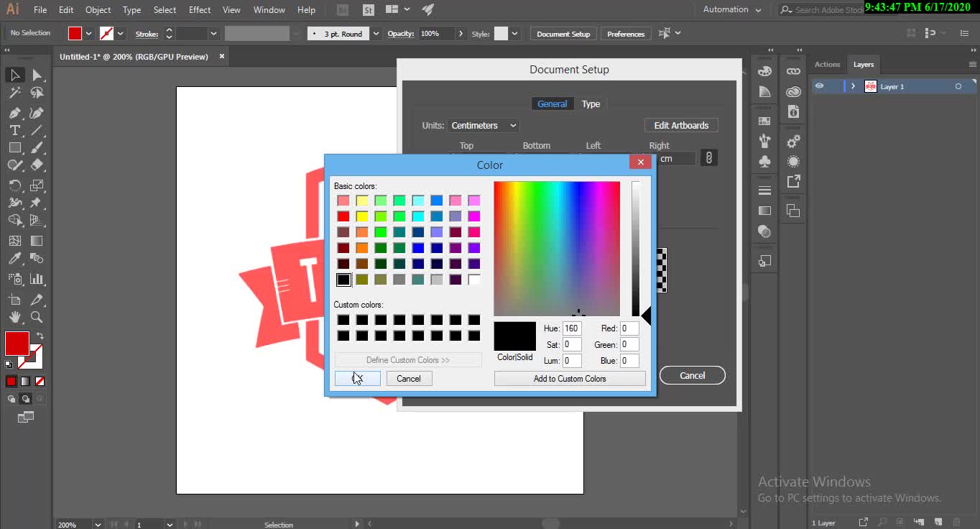
Task: Pick the Eyedropper tool
Action: (x=14, y=259)
